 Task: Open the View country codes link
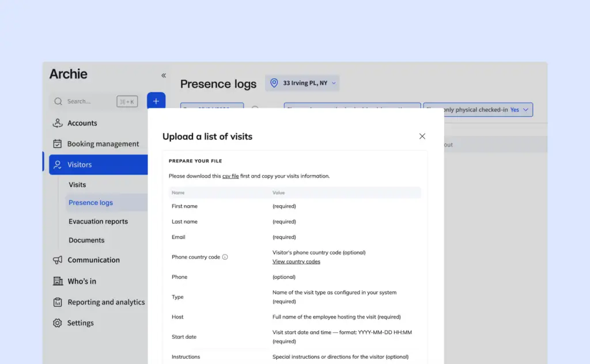coord(296,261)
